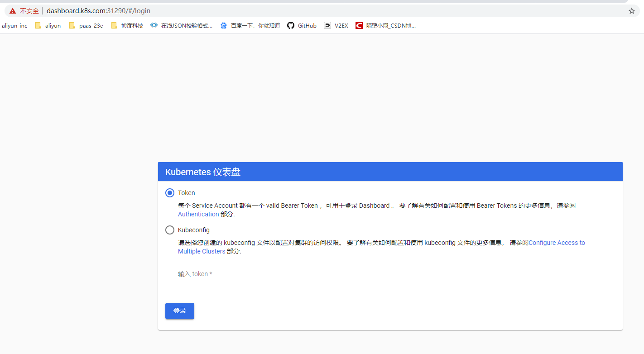
Task: Click the Kubernetes 仪表盘 header title
Action: (203, 172)
